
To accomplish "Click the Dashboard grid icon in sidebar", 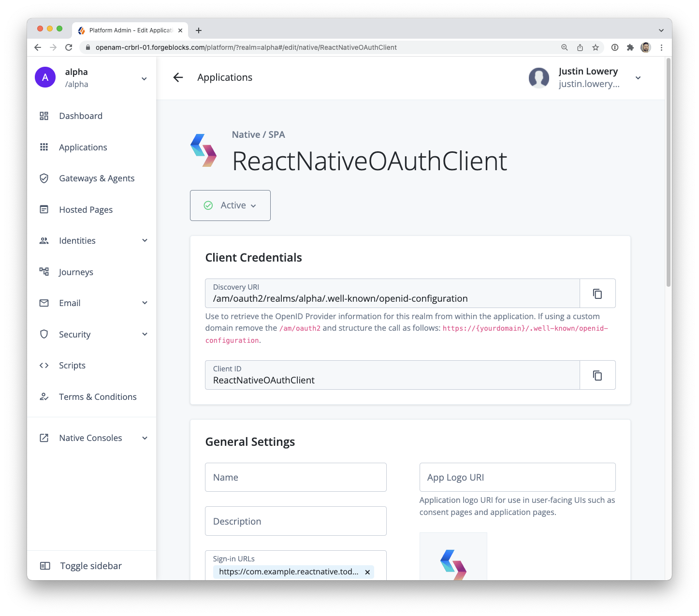I will (x=44, y=116).
